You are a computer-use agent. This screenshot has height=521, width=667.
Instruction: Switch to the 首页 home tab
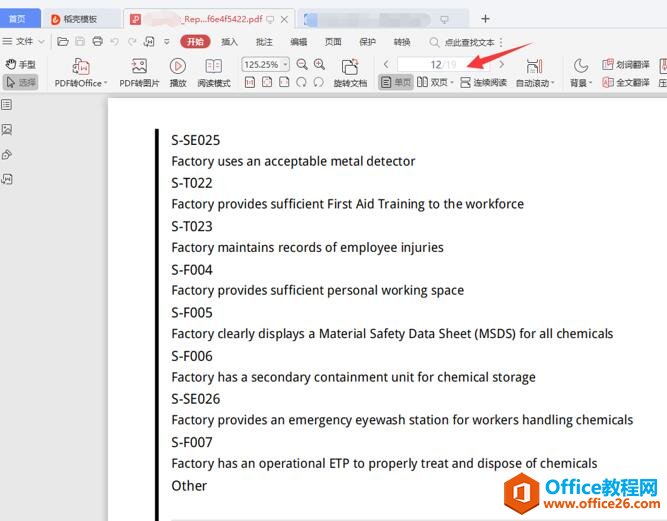click(x=18, y=19)
